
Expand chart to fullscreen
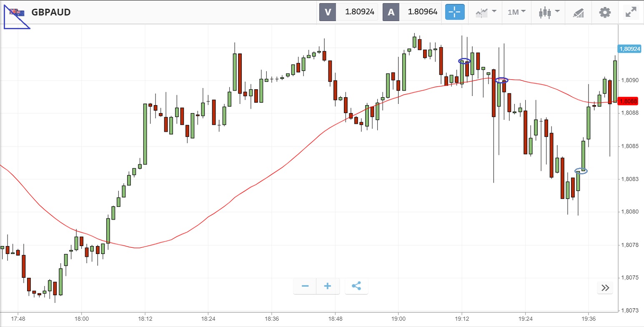click(630, 12)
